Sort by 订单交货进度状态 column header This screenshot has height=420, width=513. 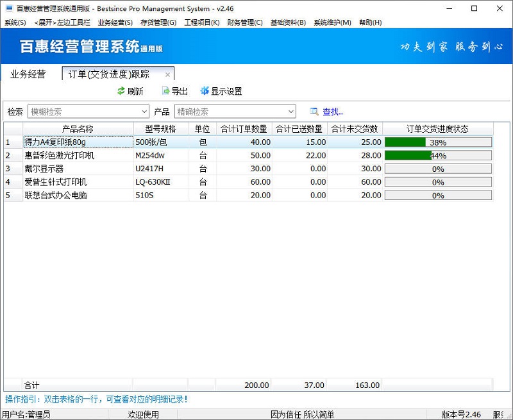tap(438, 129)
